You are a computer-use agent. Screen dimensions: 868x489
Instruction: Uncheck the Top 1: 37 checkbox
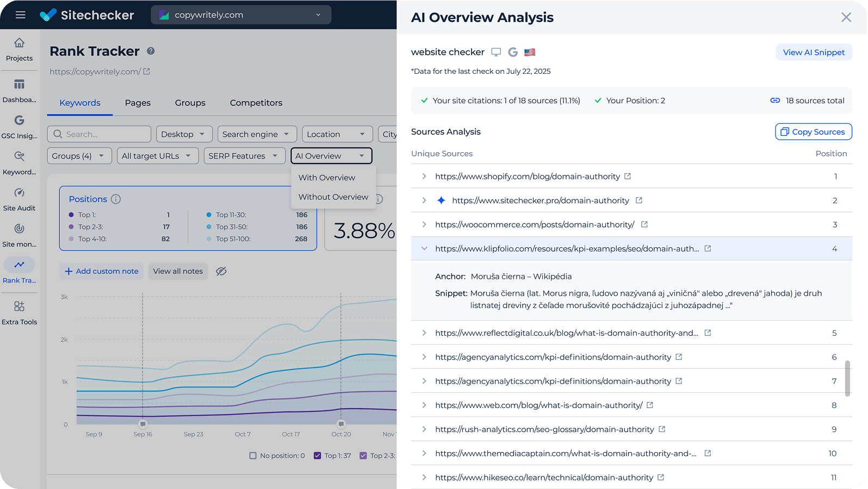tap(318, 456)
